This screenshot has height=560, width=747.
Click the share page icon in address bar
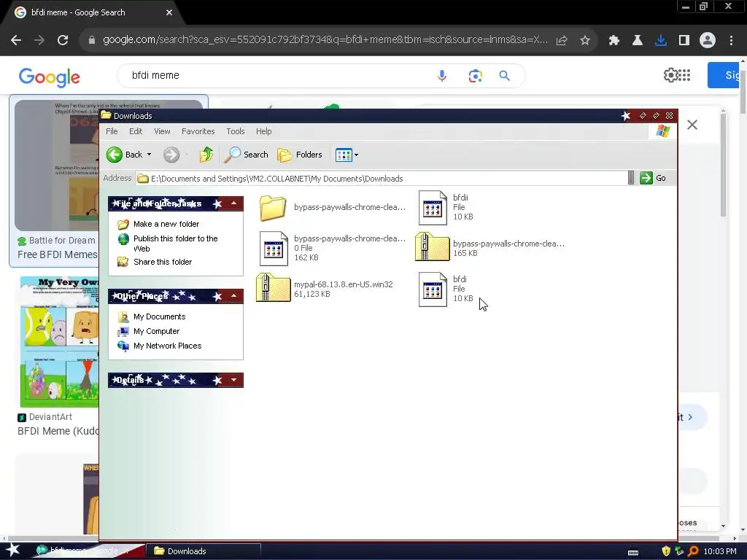[x=562, y=41]
